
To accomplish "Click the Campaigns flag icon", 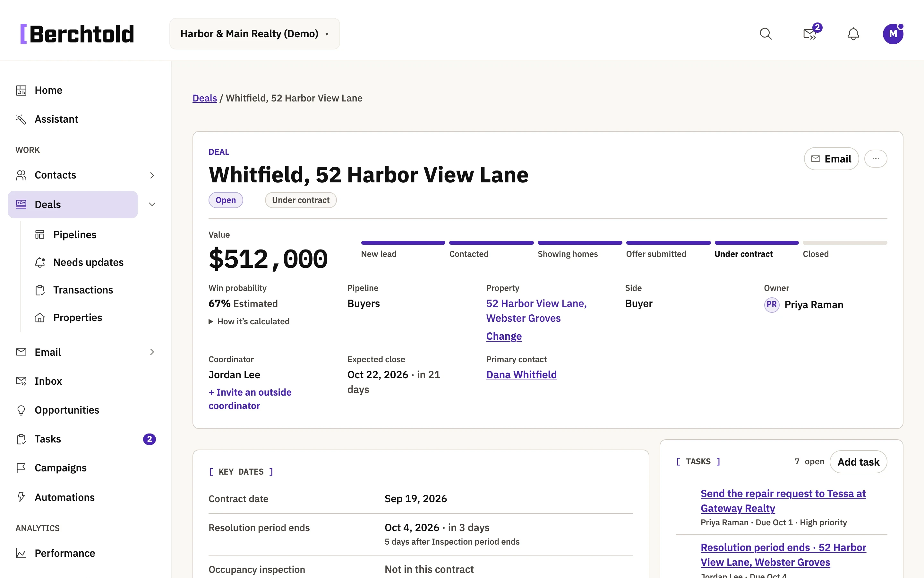I will coord(21,468).
